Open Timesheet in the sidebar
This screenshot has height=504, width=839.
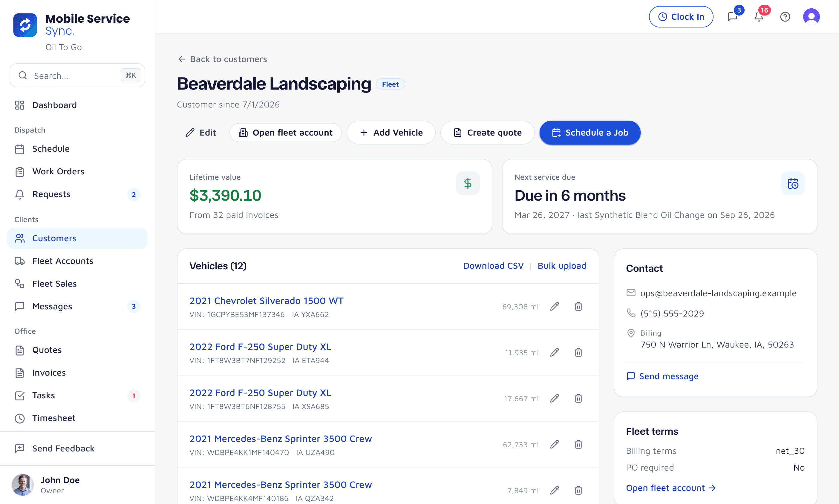coord(77,418)
